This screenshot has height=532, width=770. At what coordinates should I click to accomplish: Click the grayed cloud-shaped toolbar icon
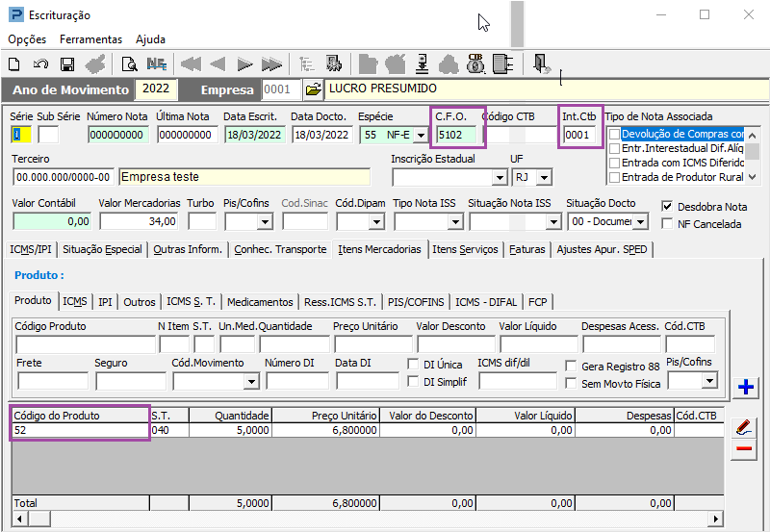[x=449, y=64]
